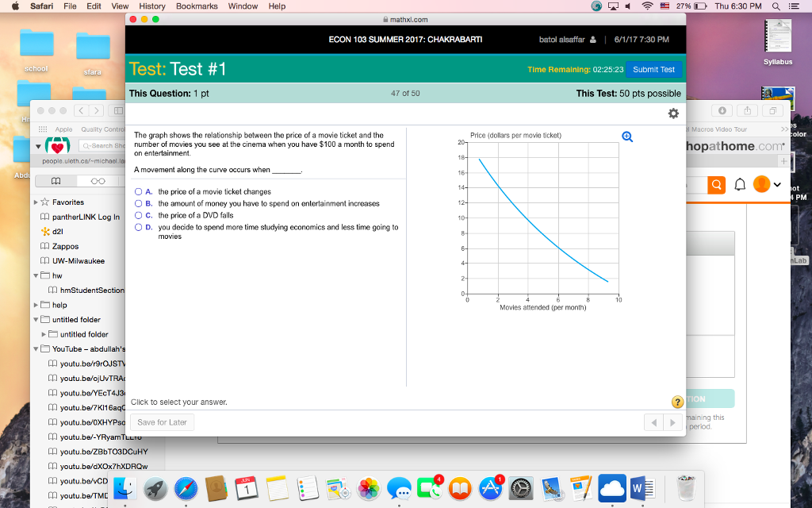
Task: Click the mathxl.com address bar
Action: [x=405, y=20]
